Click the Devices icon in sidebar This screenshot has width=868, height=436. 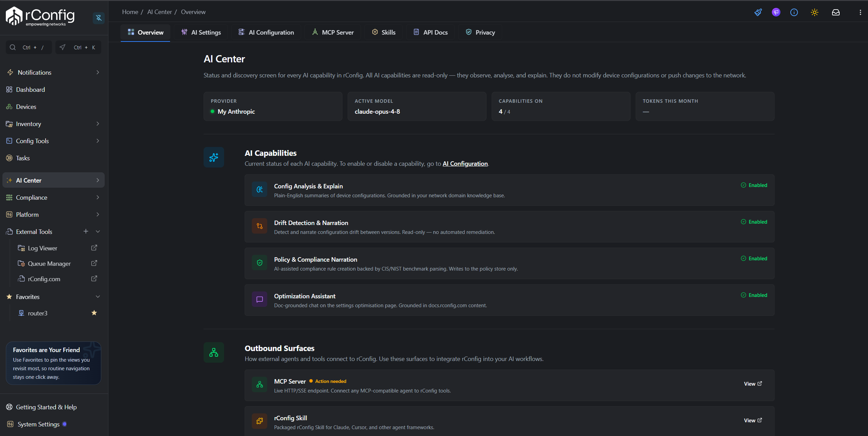click(9, 107)
